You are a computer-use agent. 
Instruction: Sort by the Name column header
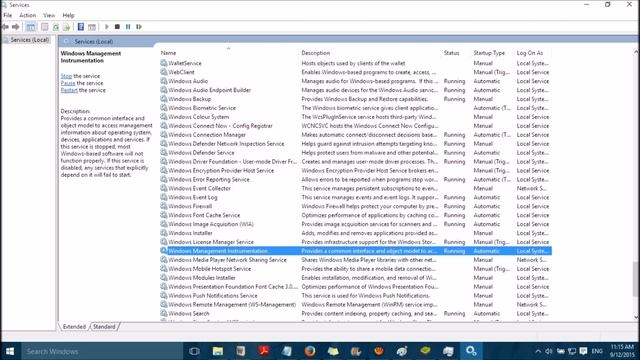pyautogui.click(x=228, y=53)
